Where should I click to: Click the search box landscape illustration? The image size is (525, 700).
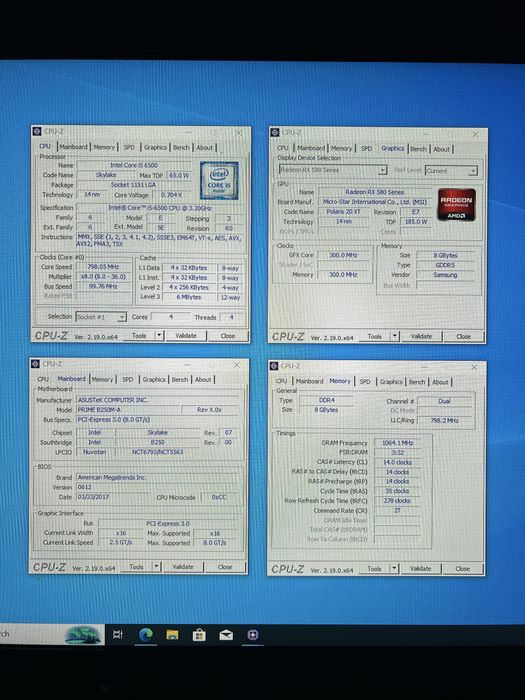point(83,635)
